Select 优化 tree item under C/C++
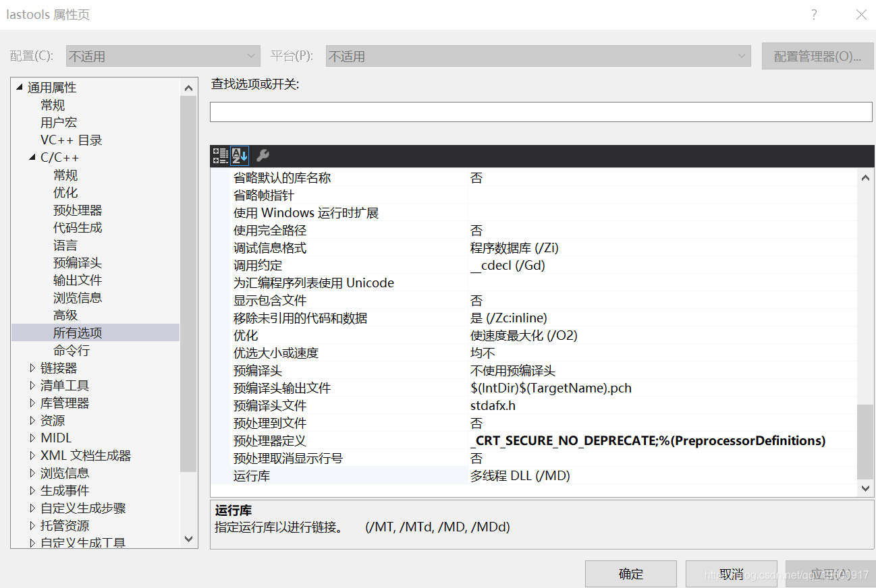 (65, 192)
